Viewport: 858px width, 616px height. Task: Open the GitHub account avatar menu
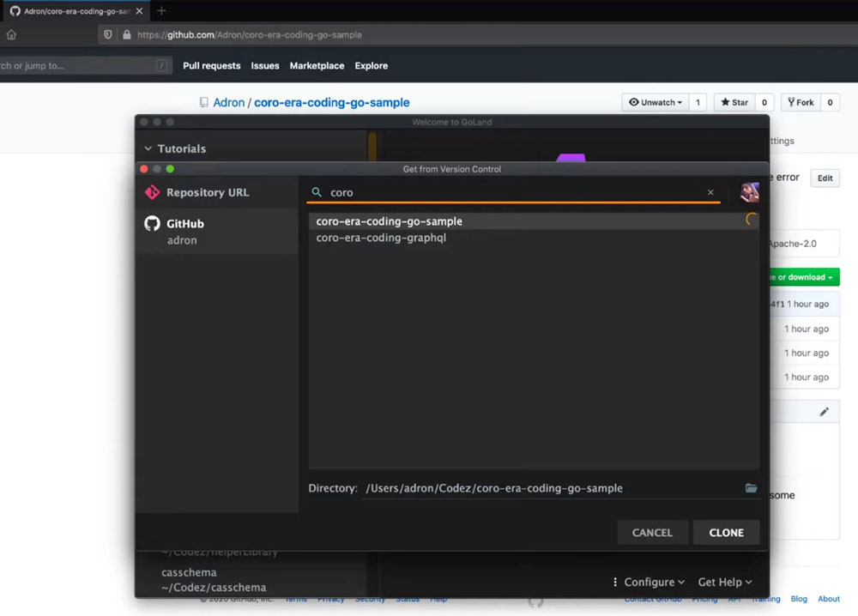tap(749, 192)
